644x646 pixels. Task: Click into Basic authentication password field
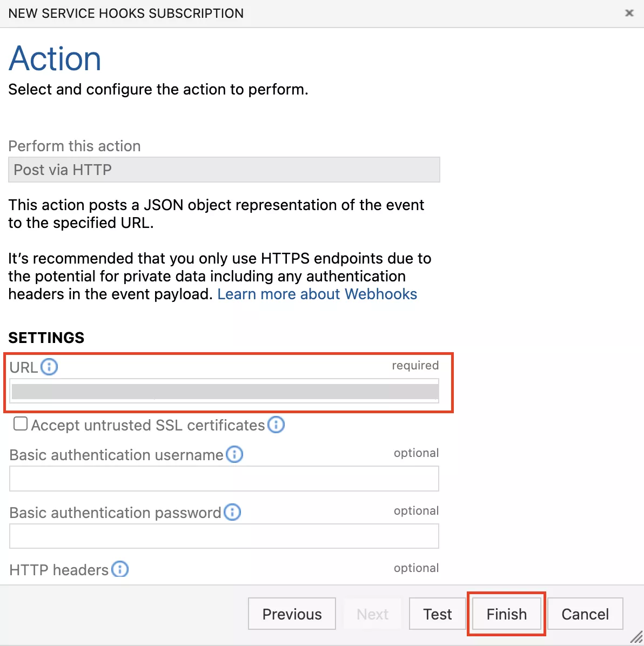tap(224, 536)
